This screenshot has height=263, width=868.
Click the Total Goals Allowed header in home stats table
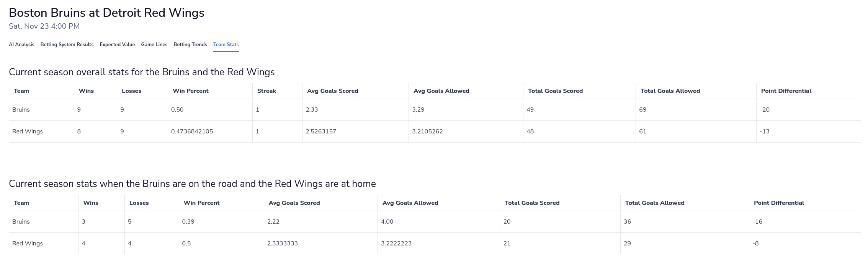pos(655,203)
